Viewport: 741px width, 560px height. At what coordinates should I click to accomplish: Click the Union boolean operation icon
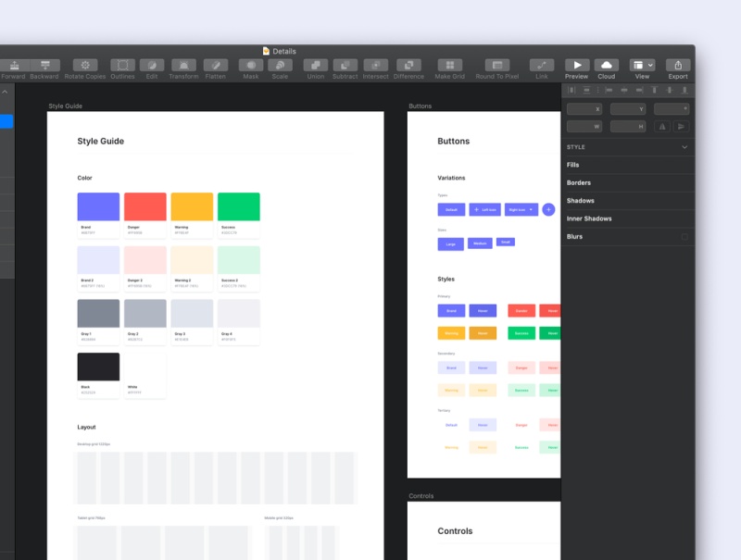pos(315,65)
